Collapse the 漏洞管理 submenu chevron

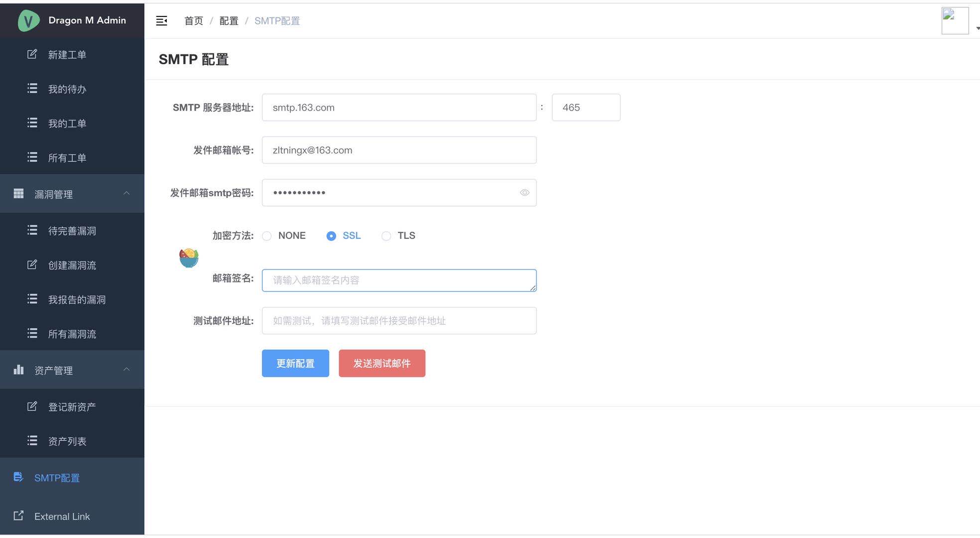point(126,193)
